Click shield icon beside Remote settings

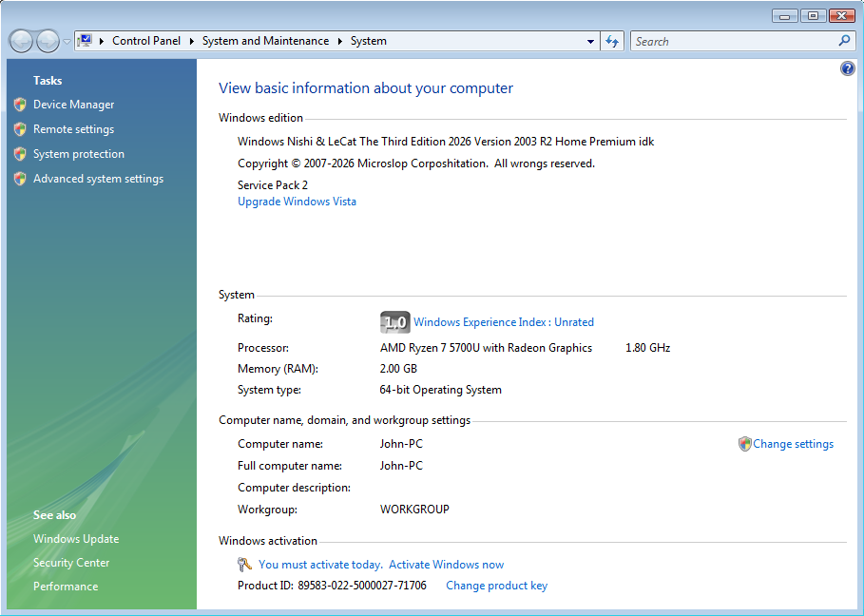(20, 129)
